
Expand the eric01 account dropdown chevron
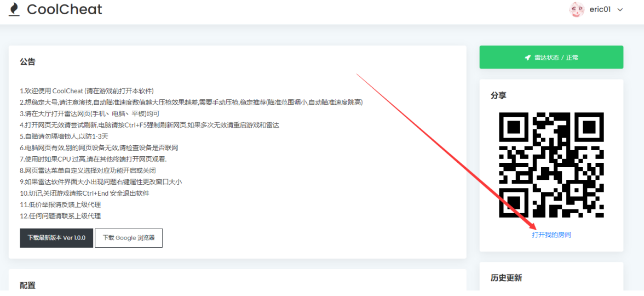(620, 10)
